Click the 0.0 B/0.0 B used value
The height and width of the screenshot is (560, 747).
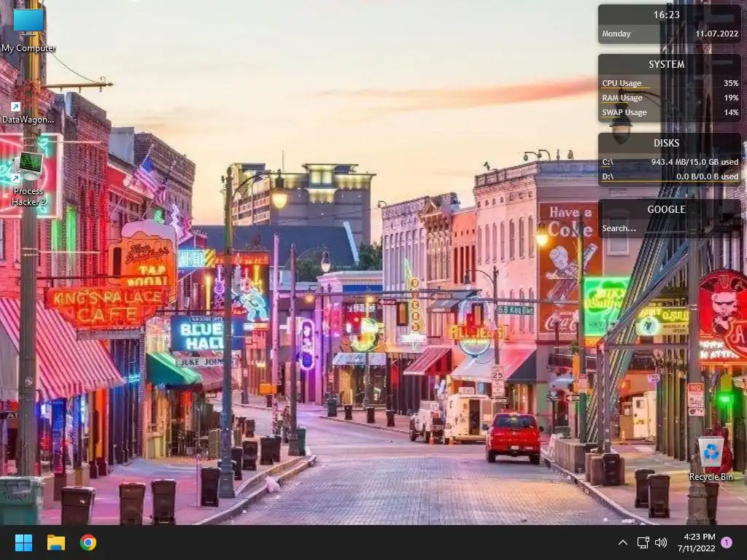(x=707, y=176)
